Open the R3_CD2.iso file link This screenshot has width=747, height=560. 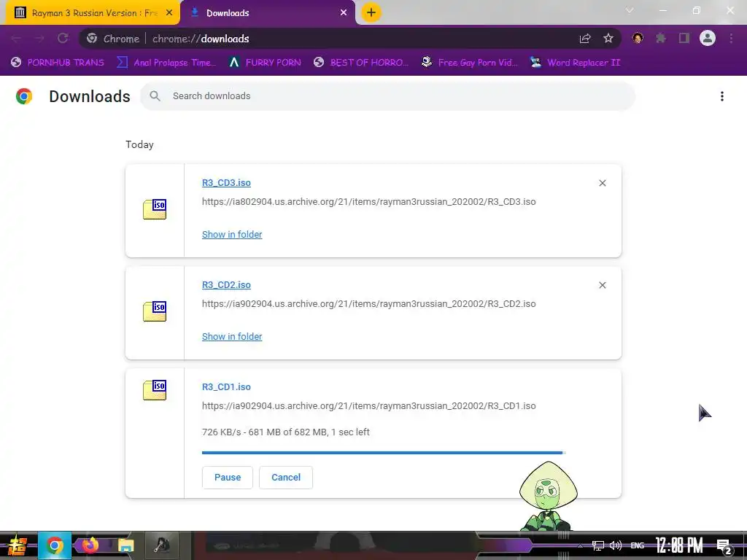pos(226,285)
